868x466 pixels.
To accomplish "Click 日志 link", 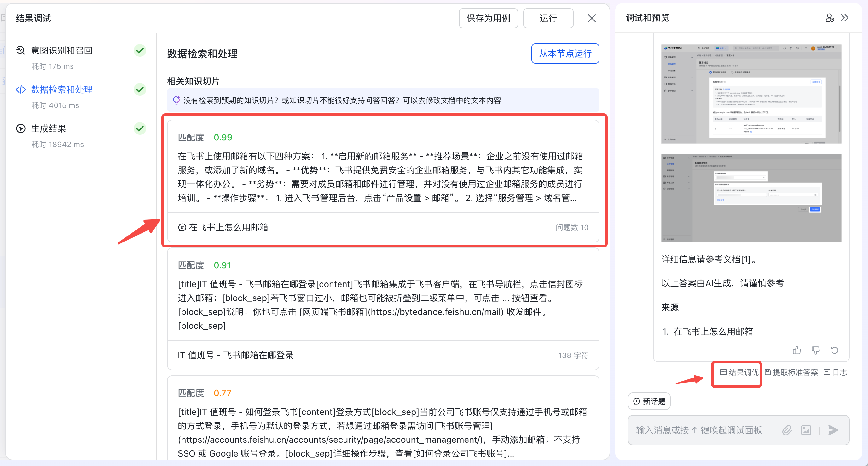I will (835, 372).
